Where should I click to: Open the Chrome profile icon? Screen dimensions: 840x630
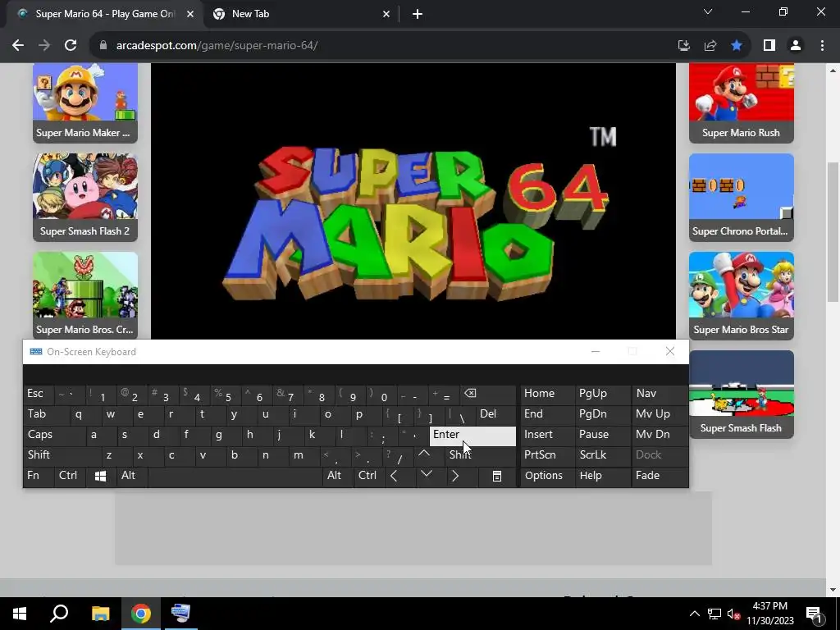click(x=796, y=46)
